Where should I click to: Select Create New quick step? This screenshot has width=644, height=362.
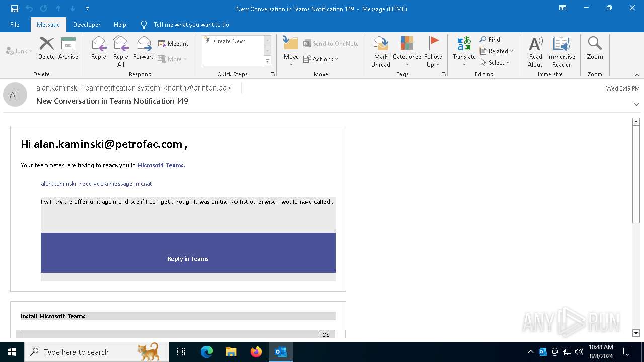(229, 41)
